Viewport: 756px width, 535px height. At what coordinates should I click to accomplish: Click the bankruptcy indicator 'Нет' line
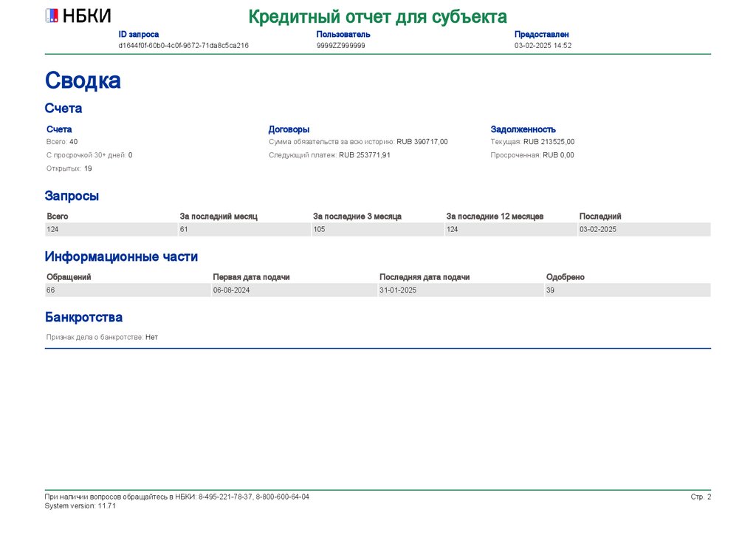point(102,337)
